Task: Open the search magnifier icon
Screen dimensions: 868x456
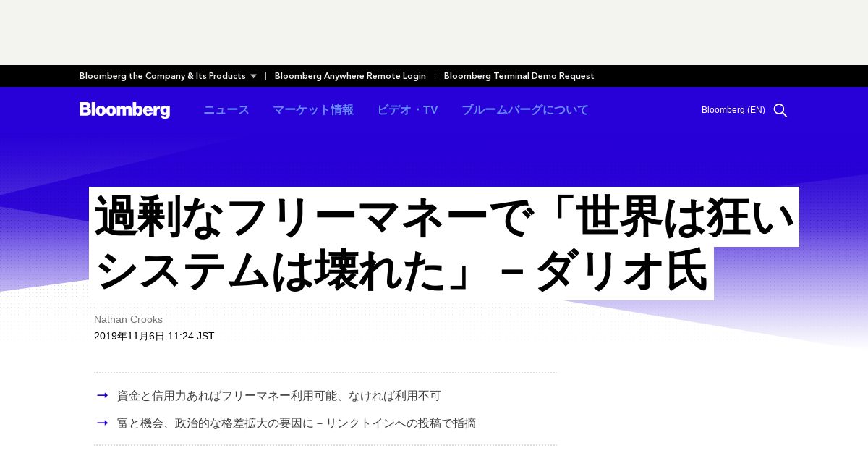Action: point(780,110)
